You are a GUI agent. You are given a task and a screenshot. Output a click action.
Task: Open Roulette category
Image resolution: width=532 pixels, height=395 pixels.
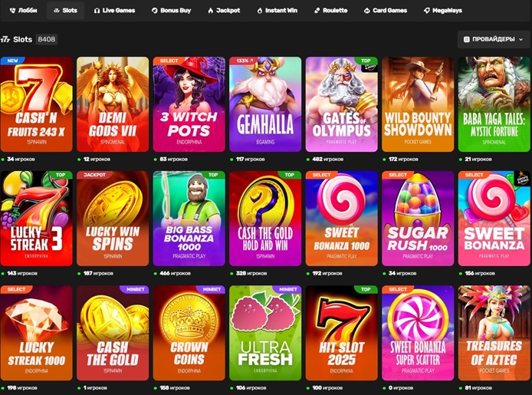click(331, 11)
